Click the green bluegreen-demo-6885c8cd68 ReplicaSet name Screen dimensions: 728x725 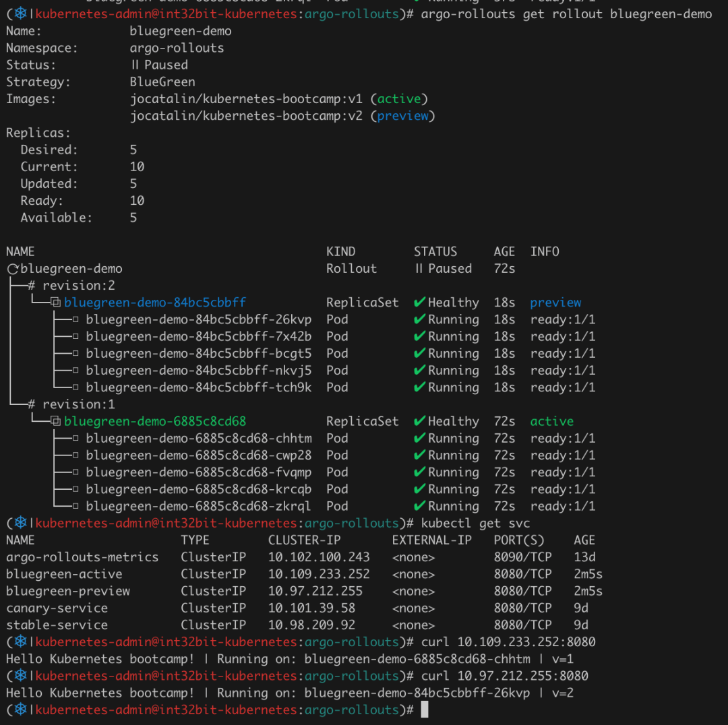point(155,422)
